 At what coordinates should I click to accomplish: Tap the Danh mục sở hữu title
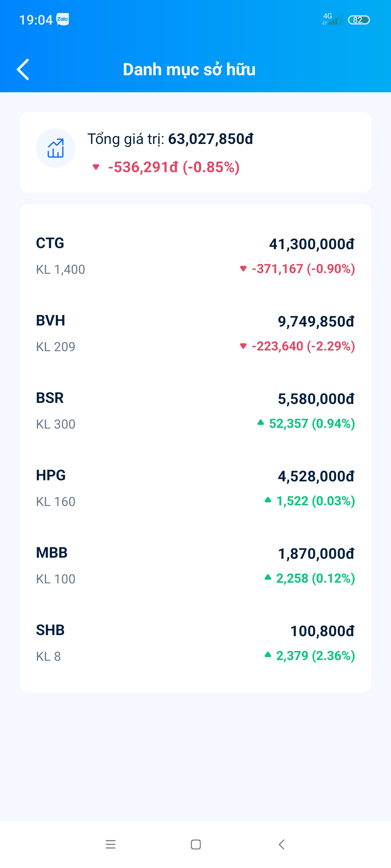189,69
